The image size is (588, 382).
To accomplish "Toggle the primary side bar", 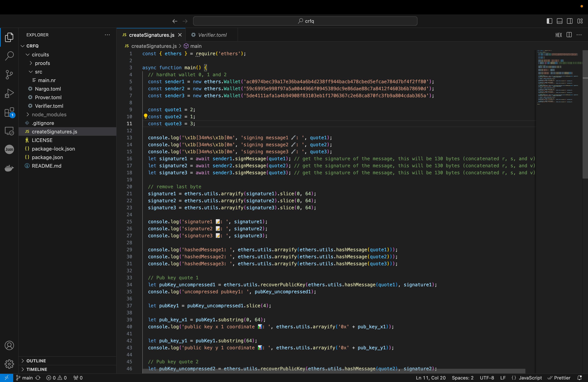I will (x=549, y=21).
